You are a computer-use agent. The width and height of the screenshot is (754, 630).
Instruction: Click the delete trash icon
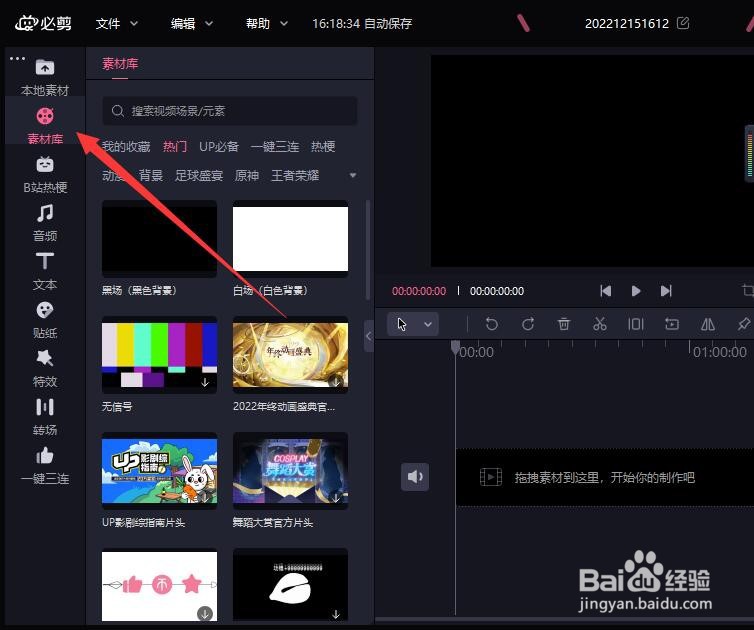[x=564, y=324]
